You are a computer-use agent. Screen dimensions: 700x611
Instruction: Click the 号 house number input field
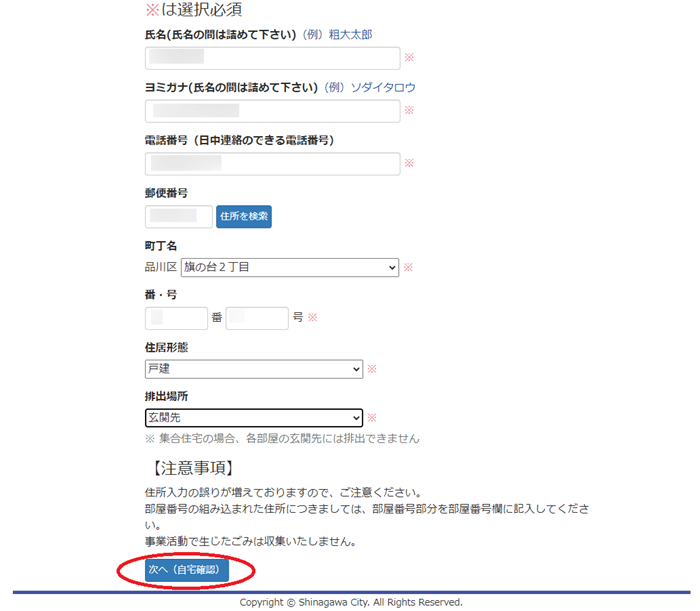pos(257,318)
